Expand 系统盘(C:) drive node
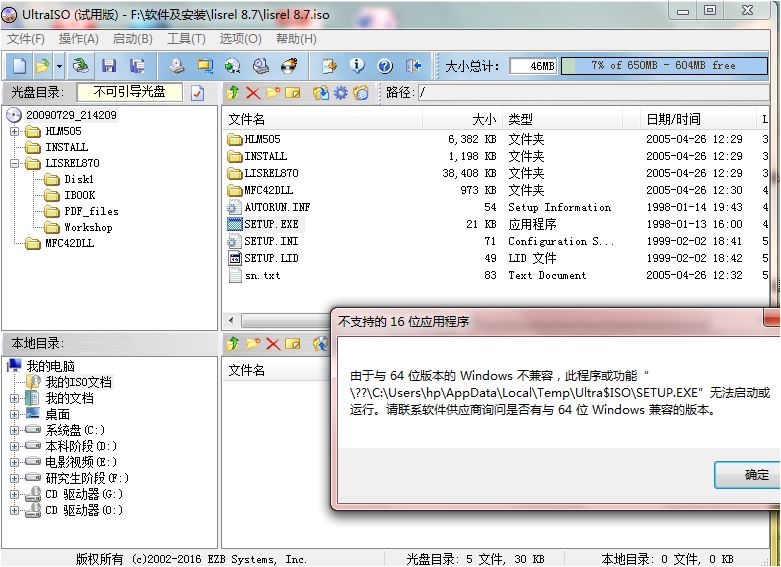Screen dimensions: 781x567 click(x=14, y=430)
